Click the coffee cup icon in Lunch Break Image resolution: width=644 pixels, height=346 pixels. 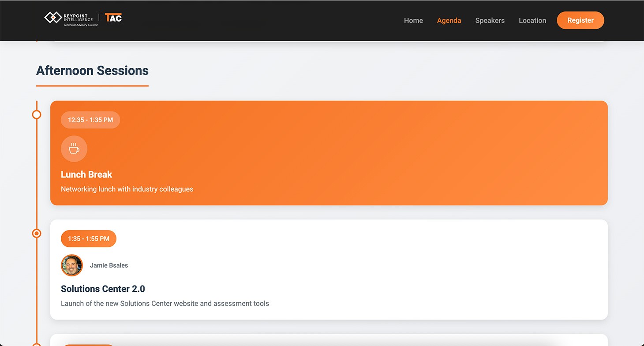(x=74, y=149)
